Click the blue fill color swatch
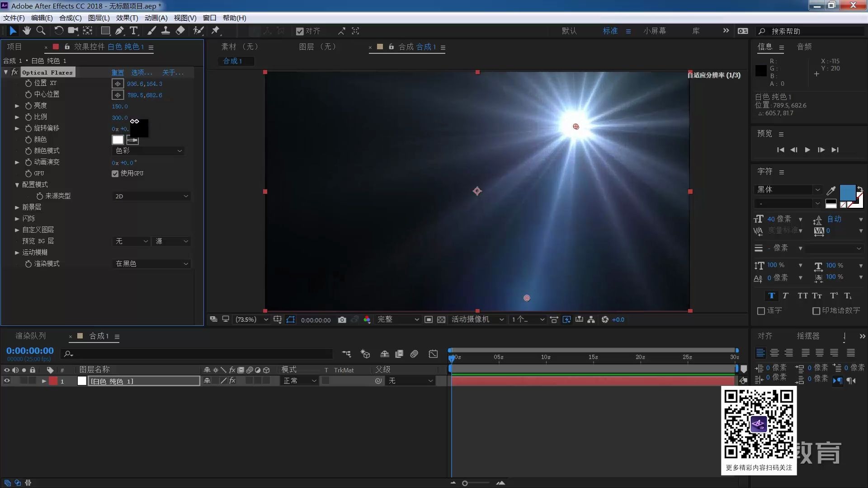This screenshot has width=868, height=488. pyautogui.click(x=847, y=193)
